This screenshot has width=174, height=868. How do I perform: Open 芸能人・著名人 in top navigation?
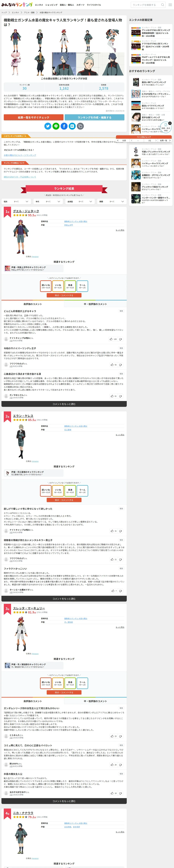tap(67, 5)
